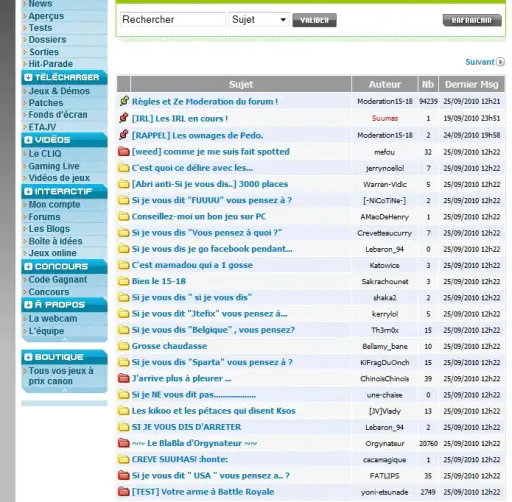Toggle the INTERACTIF section plus icon
The height and width of the screenshot is (502, 512).
pos(28,191)
